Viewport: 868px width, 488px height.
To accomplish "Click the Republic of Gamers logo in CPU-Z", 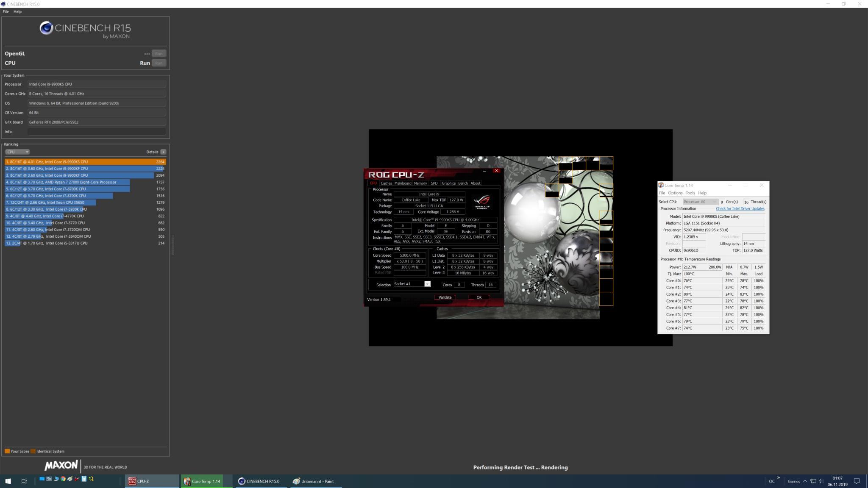I will tap(482, 202).
